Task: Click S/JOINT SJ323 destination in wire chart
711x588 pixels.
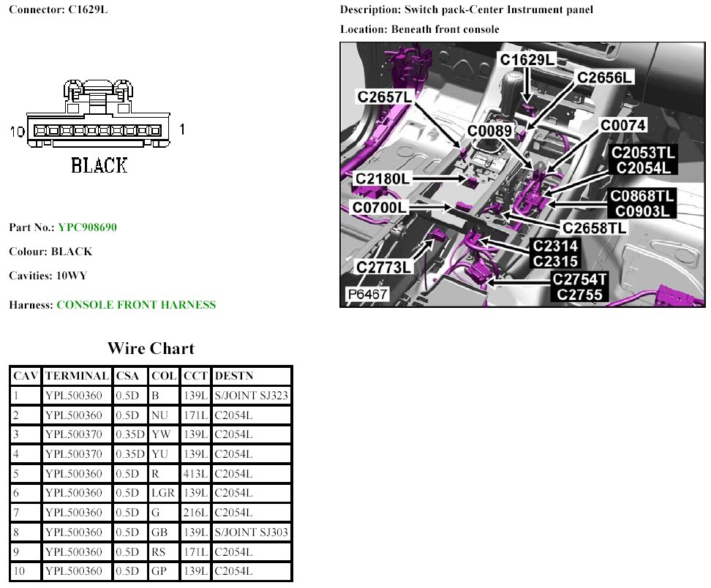Action: coord(251,396)
